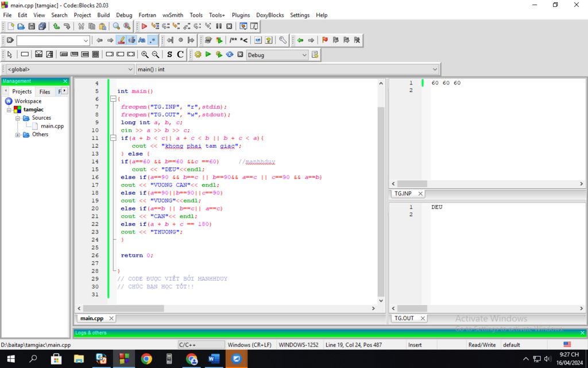Open DoxyBlocks preferences wrench icon
Viewport: 588px width, 368px height.
tap(283, 40)
